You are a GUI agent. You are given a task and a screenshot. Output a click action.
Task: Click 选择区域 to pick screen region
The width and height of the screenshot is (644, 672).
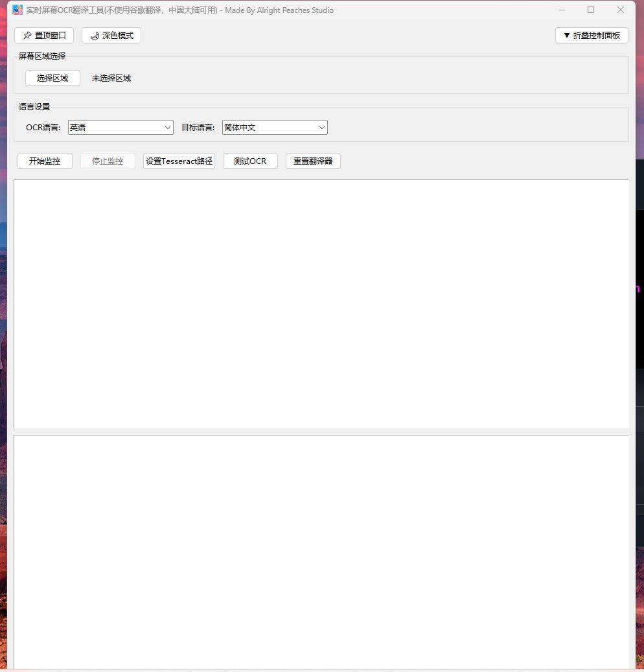click(x=52, y=78)
